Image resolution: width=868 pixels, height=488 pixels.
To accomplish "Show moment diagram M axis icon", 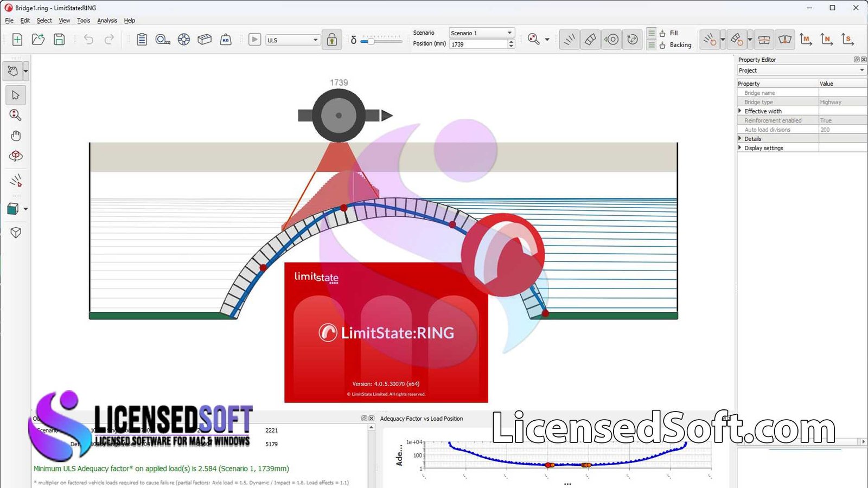I will point(806,40).
